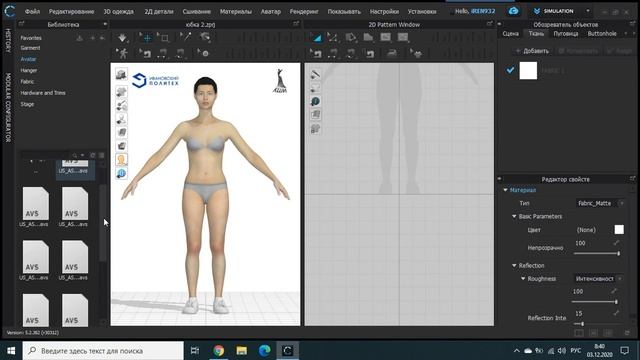Select the white FABRIC 1 thumbnail
Image resolution: width=640 pixels, height=360 pixels.
528,71
